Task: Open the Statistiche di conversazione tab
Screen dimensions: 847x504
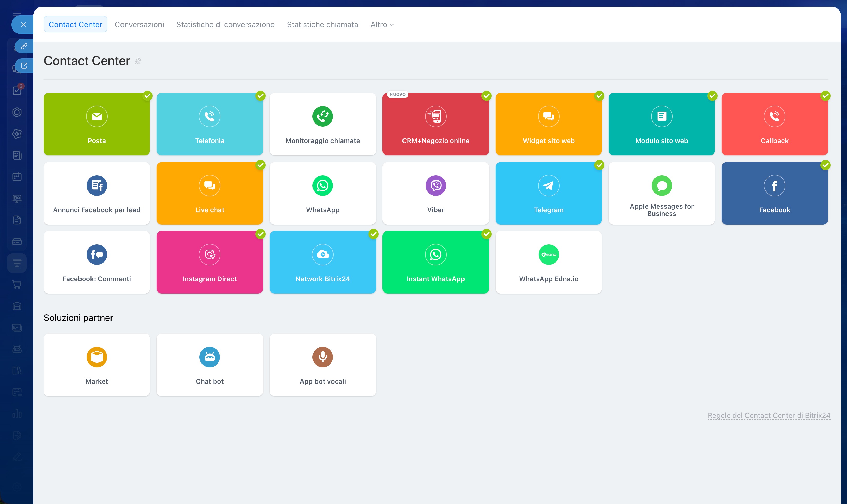Action: (x=225, y=24)
